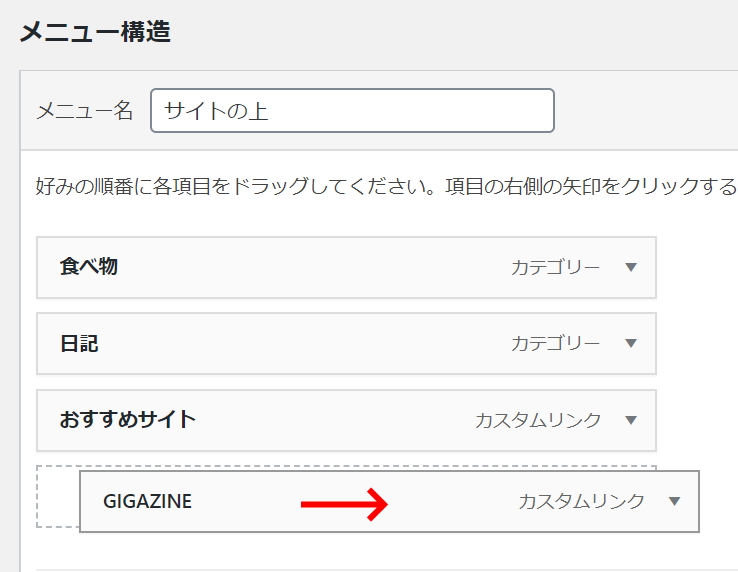
Task: Click the カテゴリー label on 食べ物 row
Action: click(555, 267)
